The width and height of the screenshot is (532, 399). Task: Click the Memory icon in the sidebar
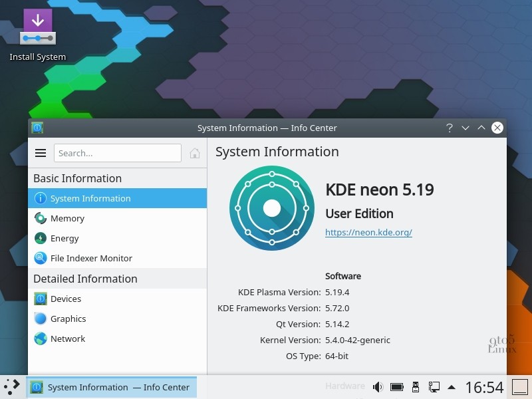click(41, 218)
